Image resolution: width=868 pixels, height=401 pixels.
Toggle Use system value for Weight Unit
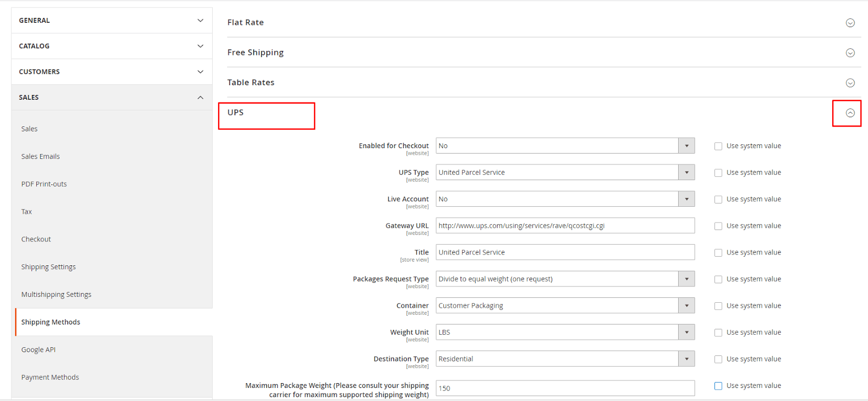pyautogui.click(x=718, y=332)
